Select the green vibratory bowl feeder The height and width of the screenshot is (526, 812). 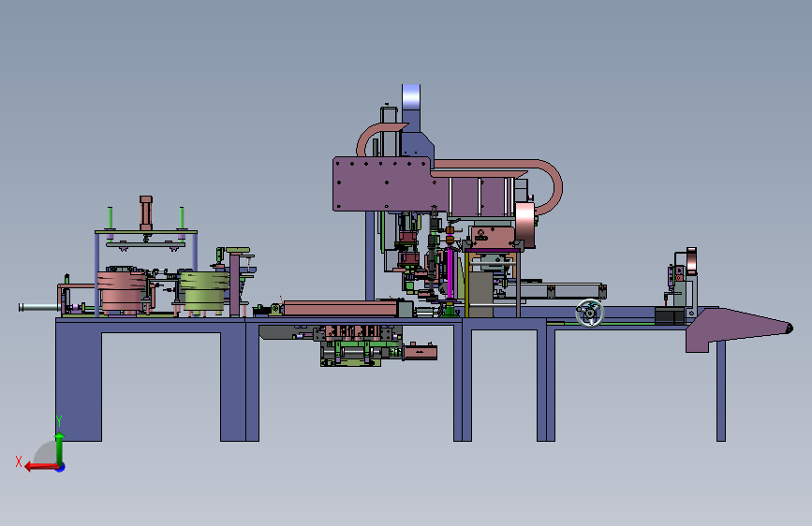pos(204,290)
